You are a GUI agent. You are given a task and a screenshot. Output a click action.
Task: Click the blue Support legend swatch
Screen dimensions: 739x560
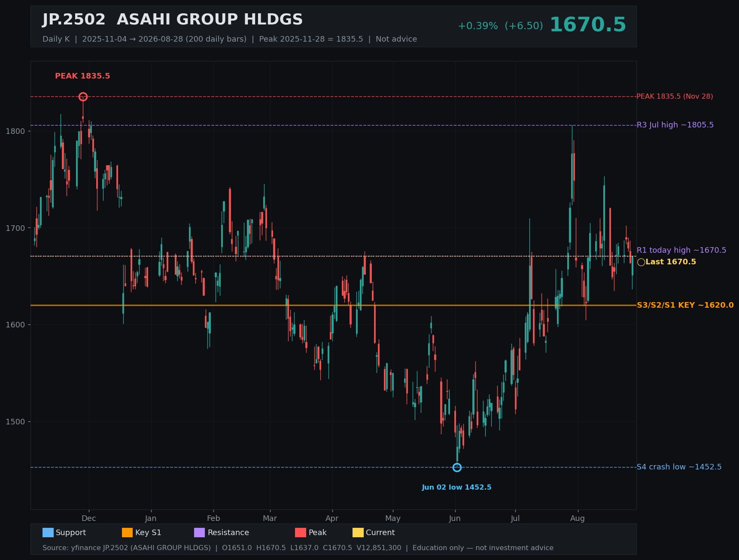coord(48,533)
